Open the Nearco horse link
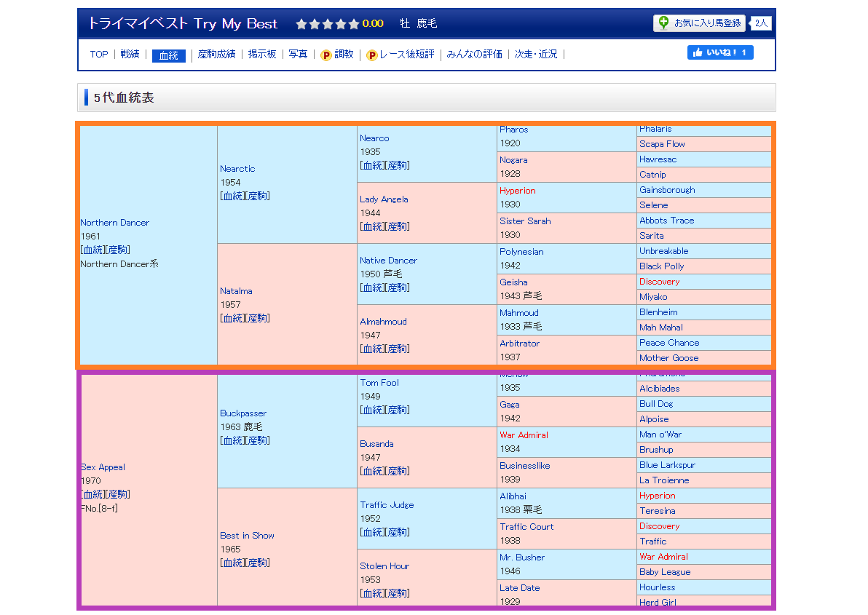This screenshot has width=868, height=615. 374,138
